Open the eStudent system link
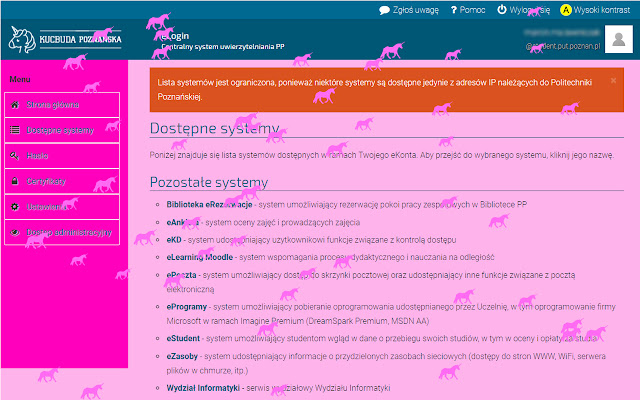Viewport: 640px width, 400px height. (x=183, y=338)
